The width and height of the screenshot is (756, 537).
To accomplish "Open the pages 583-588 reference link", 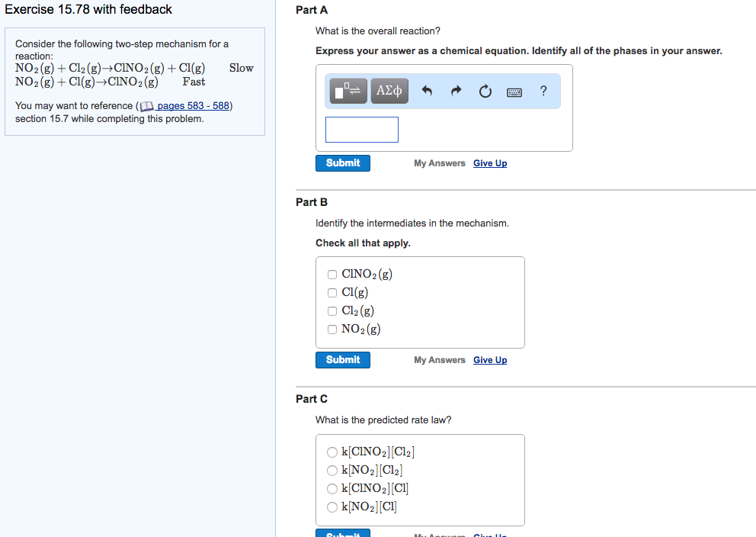I will [195, 105].
